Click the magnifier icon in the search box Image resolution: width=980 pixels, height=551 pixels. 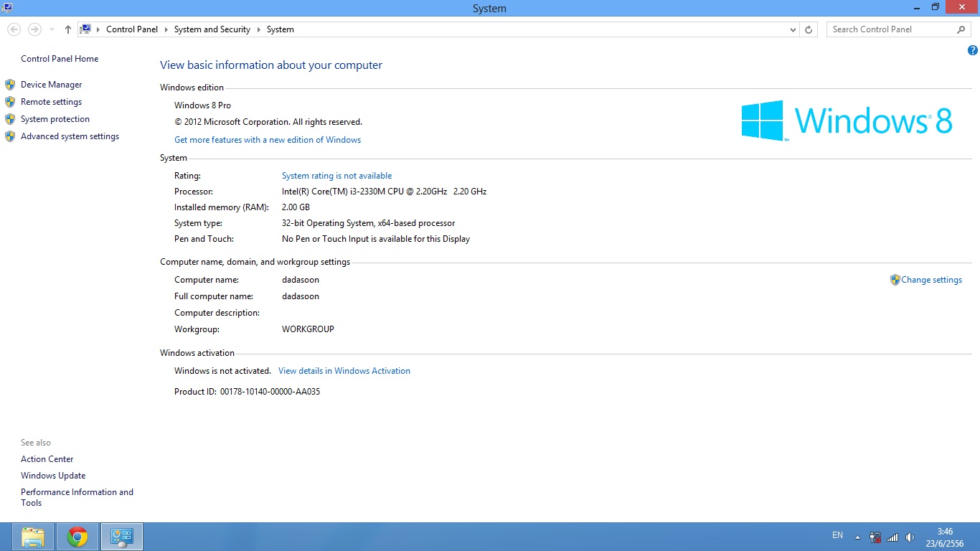tap(961, 29)
